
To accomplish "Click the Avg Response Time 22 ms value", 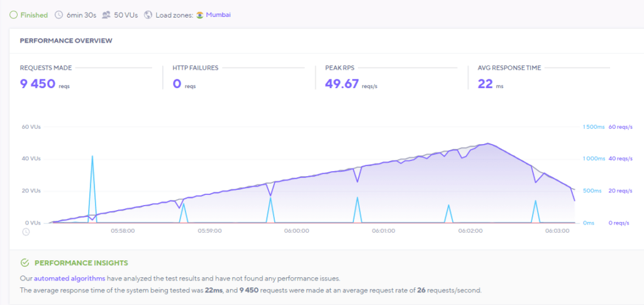I will coord(485,84).
